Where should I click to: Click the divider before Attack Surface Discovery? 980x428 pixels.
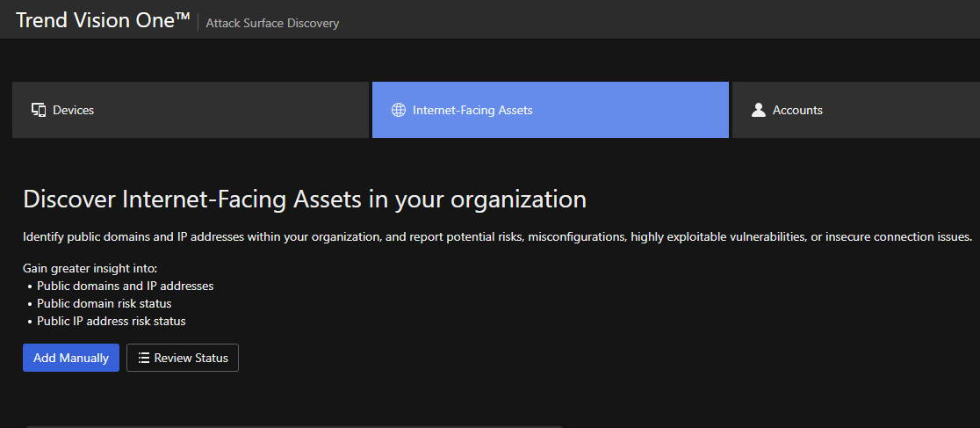tap(198, 23)
